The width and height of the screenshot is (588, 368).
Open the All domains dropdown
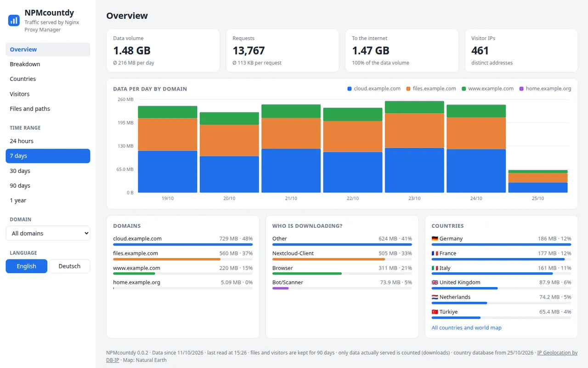click(x=48, y=233)
